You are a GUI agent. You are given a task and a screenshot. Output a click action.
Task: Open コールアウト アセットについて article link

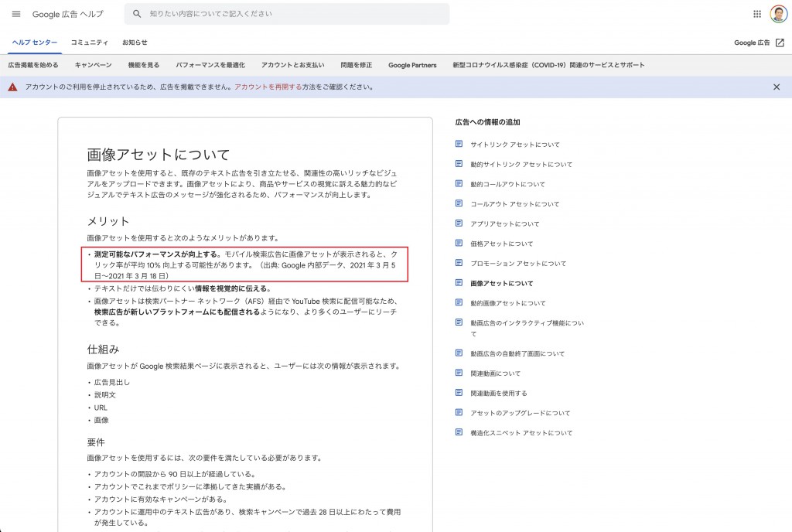click(x=515, y=204)
